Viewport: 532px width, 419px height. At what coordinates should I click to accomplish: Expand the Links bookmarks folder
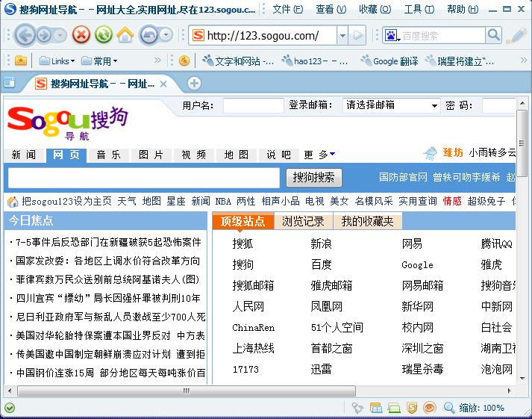point(57,61)
